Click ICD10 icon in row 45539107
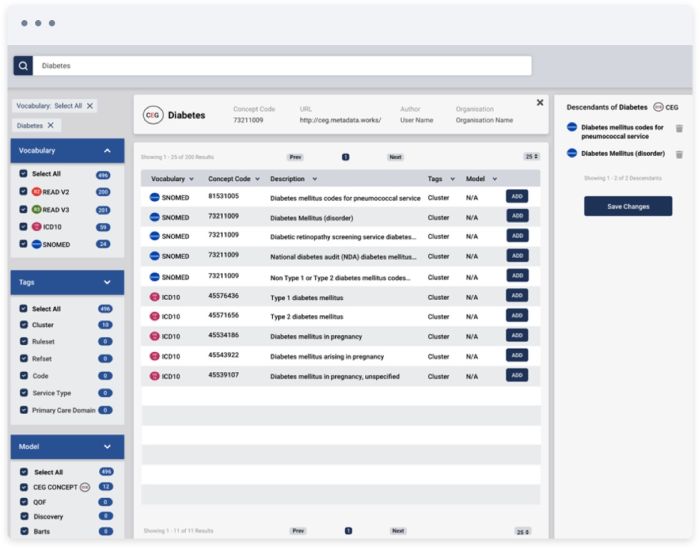This screenshot has height=548, width=700. 154,376
